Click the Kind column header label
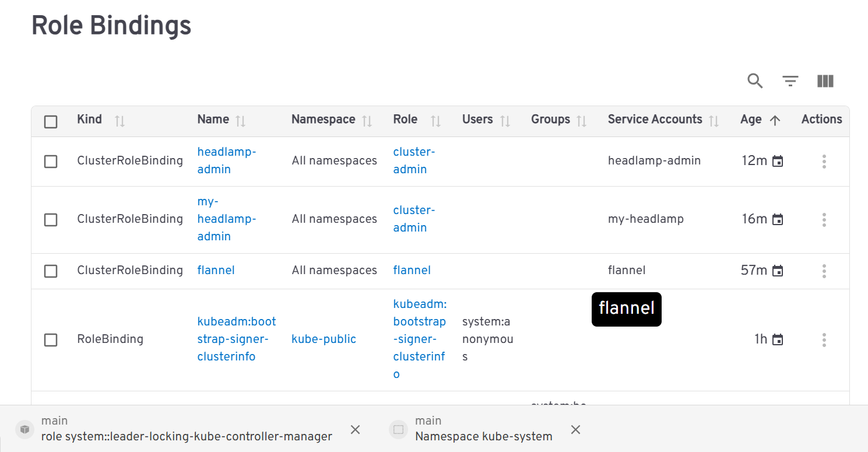The image size is (868, 452). click(x=89, y=119)
